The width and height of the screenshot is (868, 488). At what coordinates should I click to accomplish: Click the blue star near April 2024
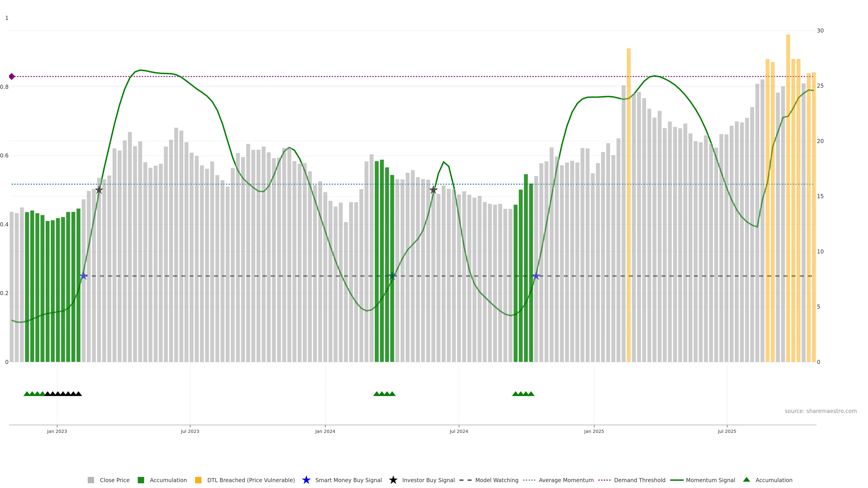[392, 276]
